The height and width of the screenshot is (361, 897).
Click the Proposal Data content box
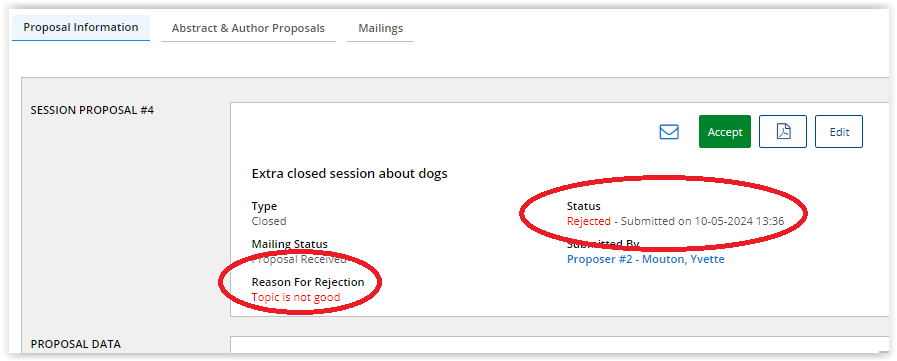point(561,345)
